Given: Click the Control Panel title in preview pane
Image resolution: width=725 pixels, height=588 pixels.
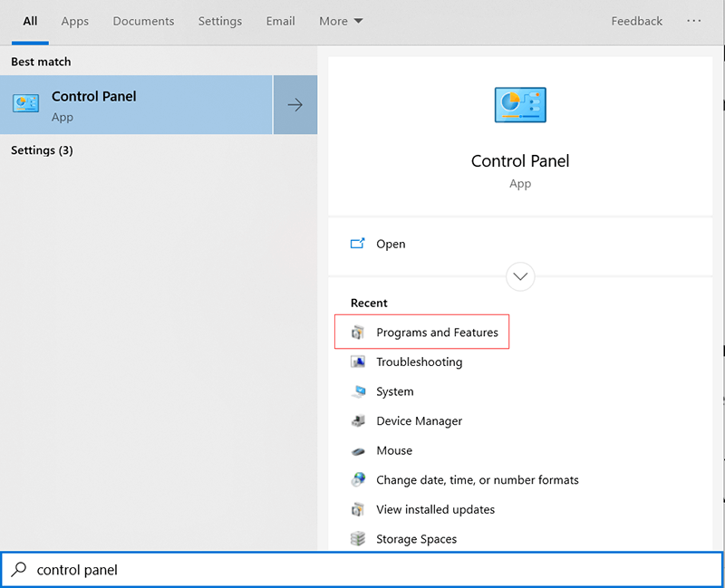Looking at the screenshot, I should pyautogui.click(x=520, y=161).
